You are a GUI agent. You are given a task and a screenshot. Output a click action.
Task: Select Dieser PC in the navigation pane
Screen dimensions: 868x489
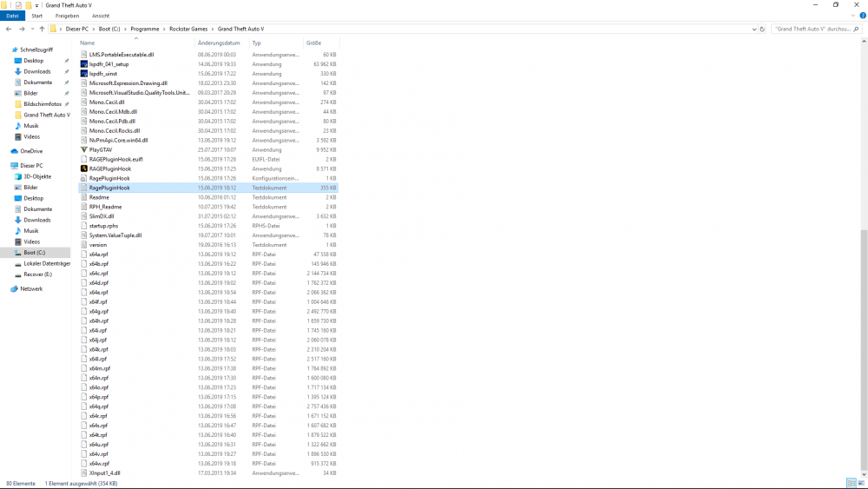click(31, 166)
